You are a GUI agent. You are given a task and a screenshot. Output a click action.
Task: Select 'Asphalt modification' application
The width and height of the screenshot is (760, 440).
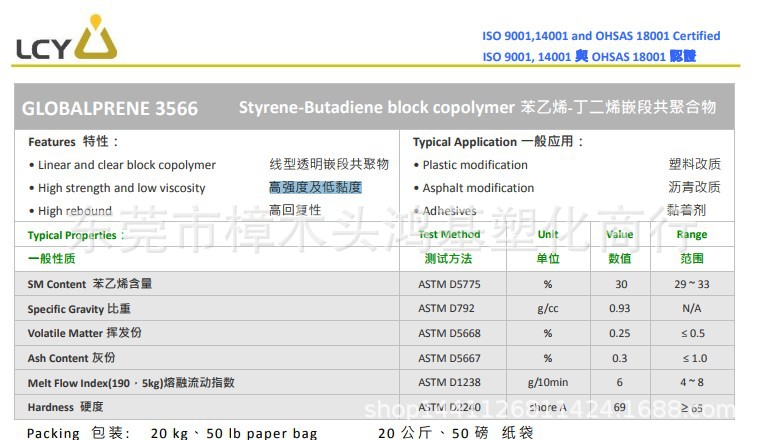tap(478, 188)
